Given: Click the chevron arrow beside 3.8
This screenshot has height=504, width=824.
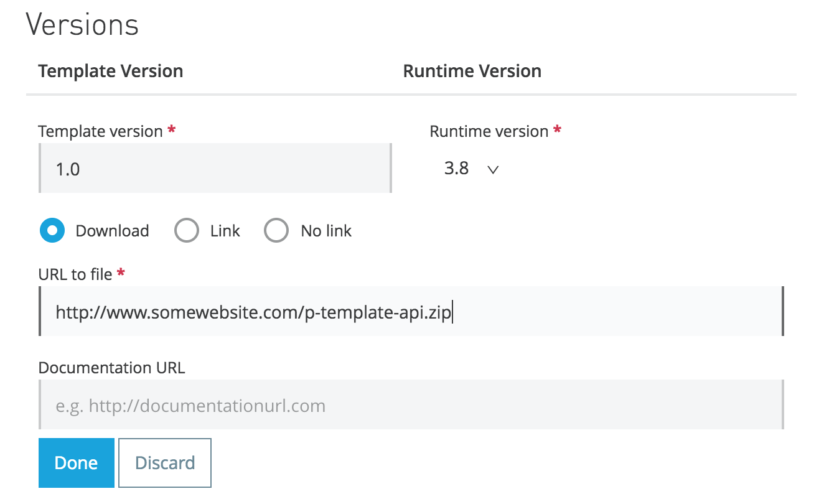Looking at the screenshot, I should tap(494, 169).
